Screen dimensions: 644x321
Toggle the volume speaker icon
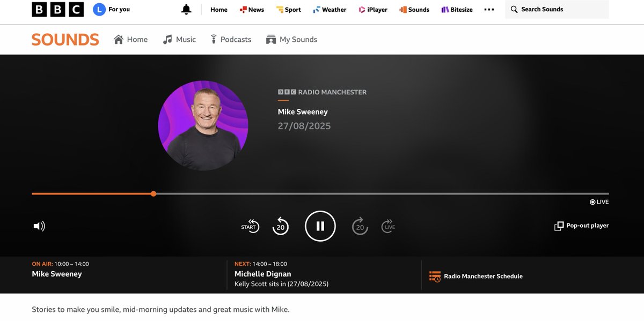(39, 226)
